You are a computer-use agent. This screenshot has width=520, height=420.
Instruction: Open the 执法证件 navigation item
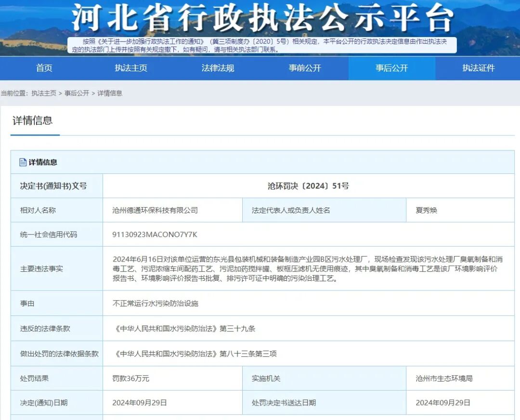478,68
